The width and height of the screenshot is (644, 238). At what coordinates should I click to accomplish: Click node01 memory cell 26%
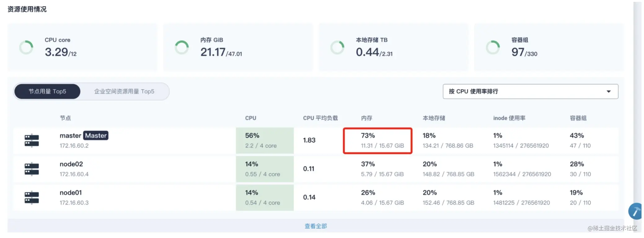(x=382, y=197)
